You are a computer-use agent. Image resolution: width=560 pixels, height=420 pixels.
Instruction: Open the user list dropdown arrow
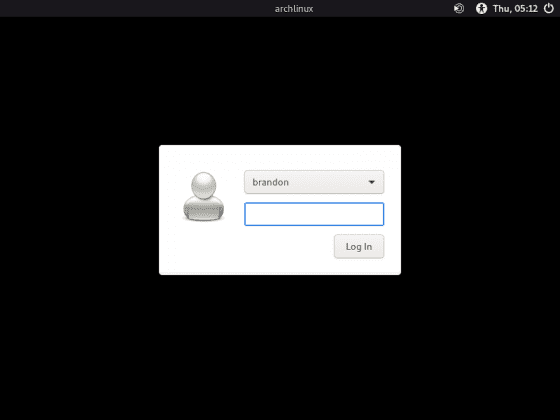(x=371, y=182)
